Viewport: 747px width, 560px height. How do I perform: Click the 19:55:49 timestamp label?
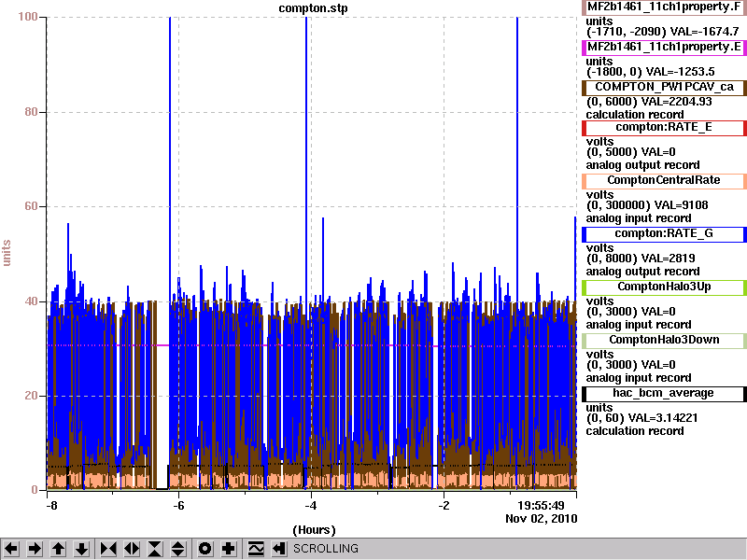[542, 505]
